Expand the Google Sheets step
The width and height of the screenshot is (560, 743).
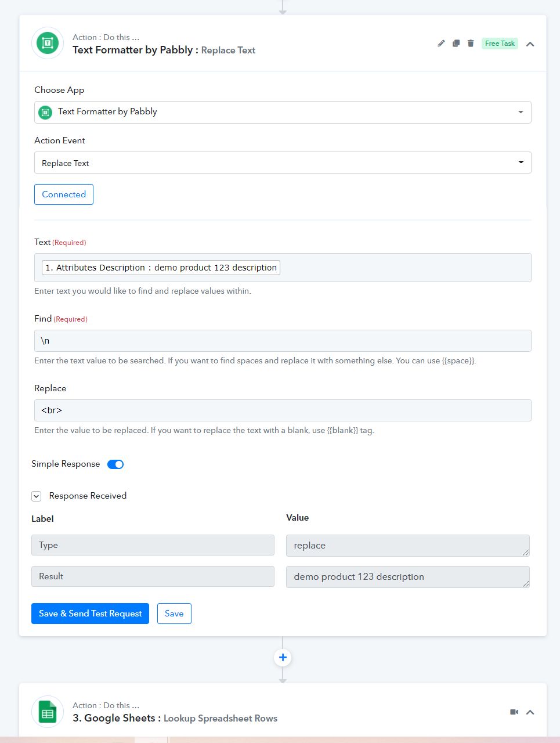pyautogui.click(x=530, y=712)
